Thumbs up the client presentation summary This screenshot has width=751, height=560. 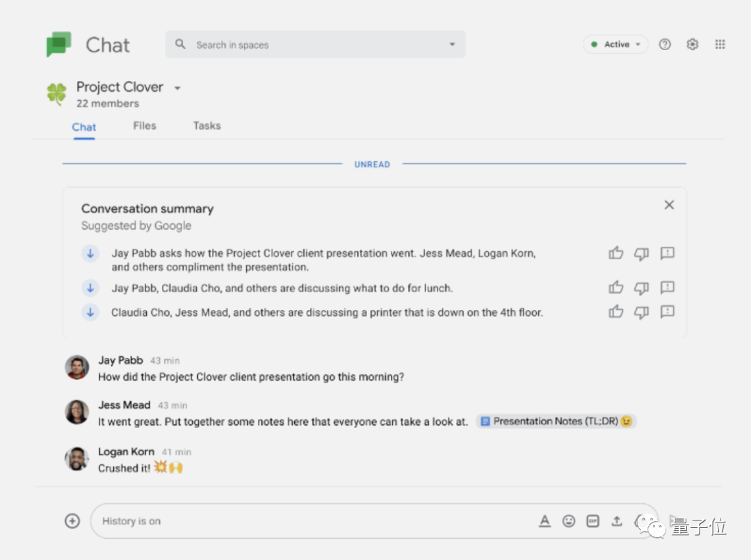point(615,254)
